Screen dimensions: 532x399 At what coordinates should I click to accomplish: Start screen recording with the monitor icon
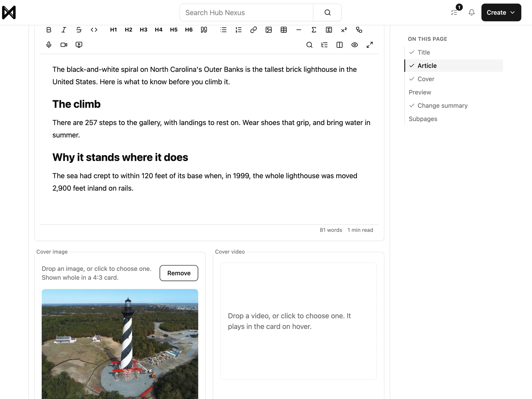[x=79, y=45]
